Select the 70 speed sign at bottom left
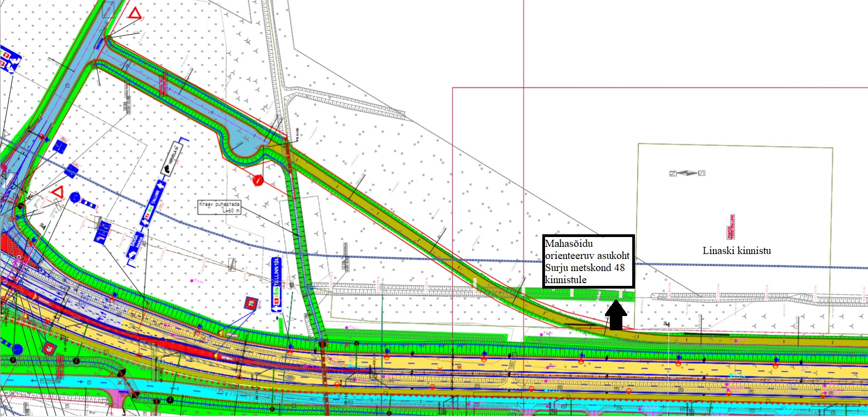This screenshot has height=417, width=868. pyautogui.click(x=49, y=347)
